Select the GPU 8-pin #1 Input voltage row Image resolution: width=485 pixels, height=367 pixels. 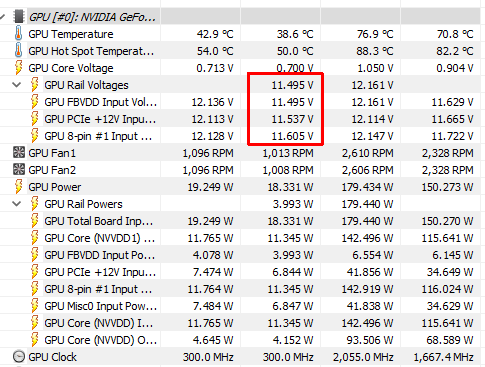click(242, 136)
